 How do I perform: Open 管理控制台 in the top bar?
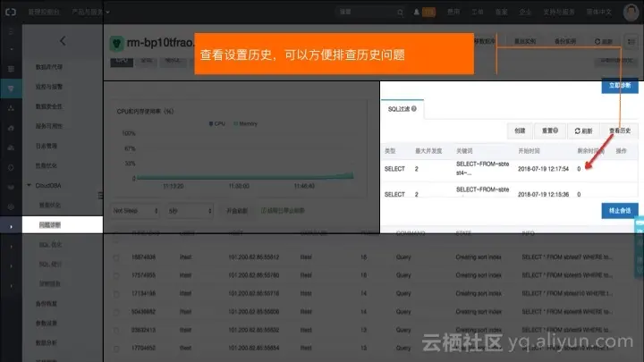click(x=44, y=12)
